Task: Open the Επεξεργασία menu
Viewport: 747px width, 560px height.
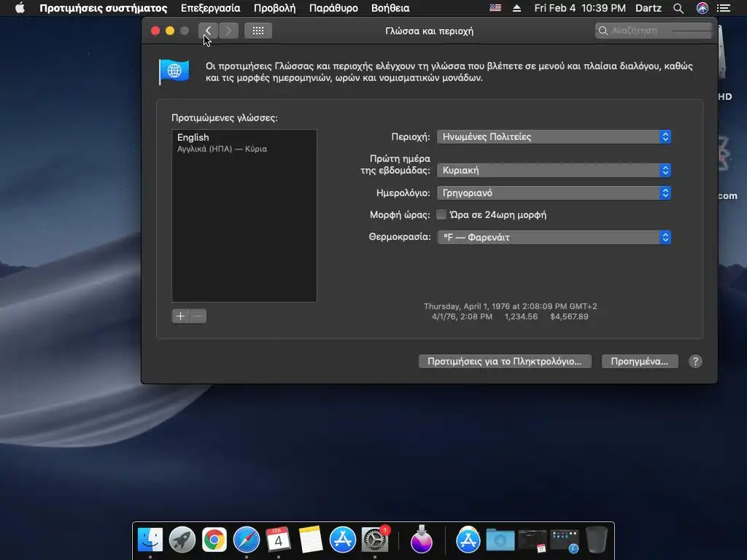Action: coord(211,8)
